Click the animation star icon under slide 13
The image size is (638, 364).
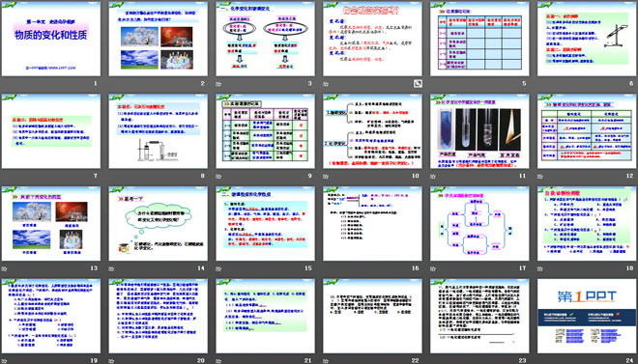pos(4,268)
